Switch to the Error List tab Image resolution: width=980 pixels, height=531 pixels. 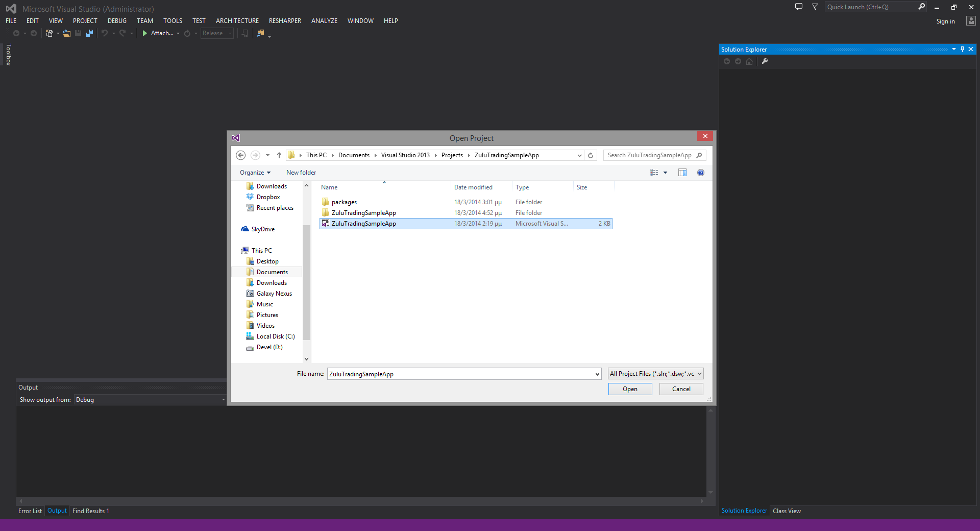pos(30,511)
